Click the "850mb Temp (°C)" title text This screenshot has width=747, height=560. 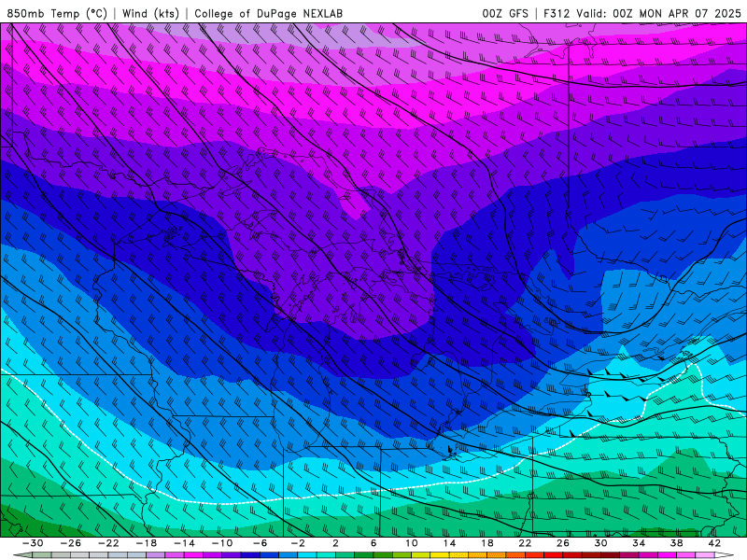pyautogui.click(x=57, y=13)
